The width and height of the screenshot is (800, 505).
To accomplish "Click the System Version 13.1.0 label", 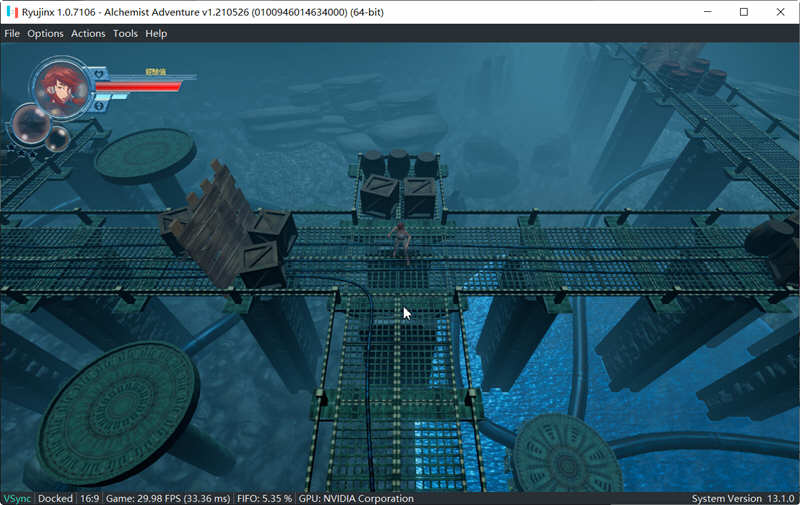I will pyautogui.click(x=743, y=498).
